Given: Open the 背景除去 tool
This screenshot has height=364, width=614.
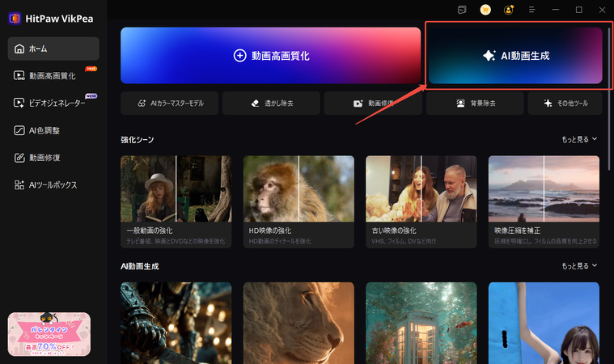Looking at the screenshot, I should pos(475,104).
